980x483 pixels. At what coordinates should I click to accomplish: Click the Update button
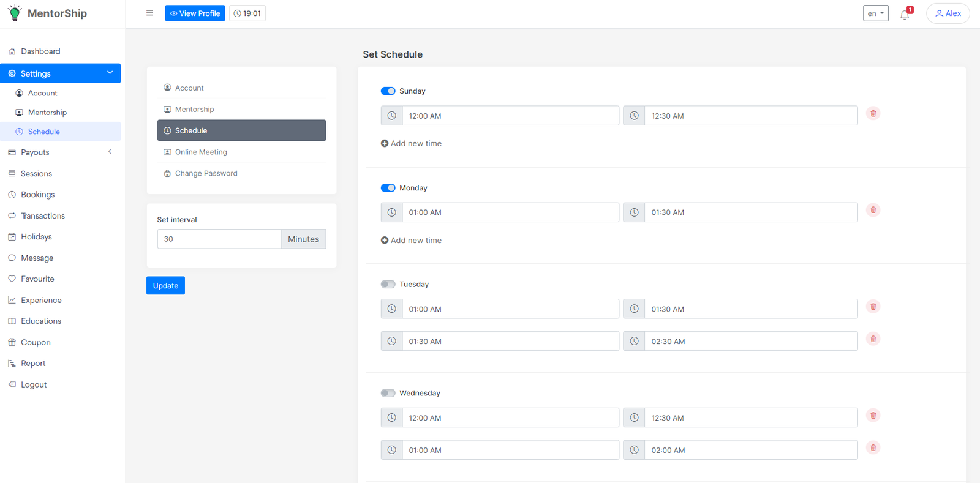point(165,286)
